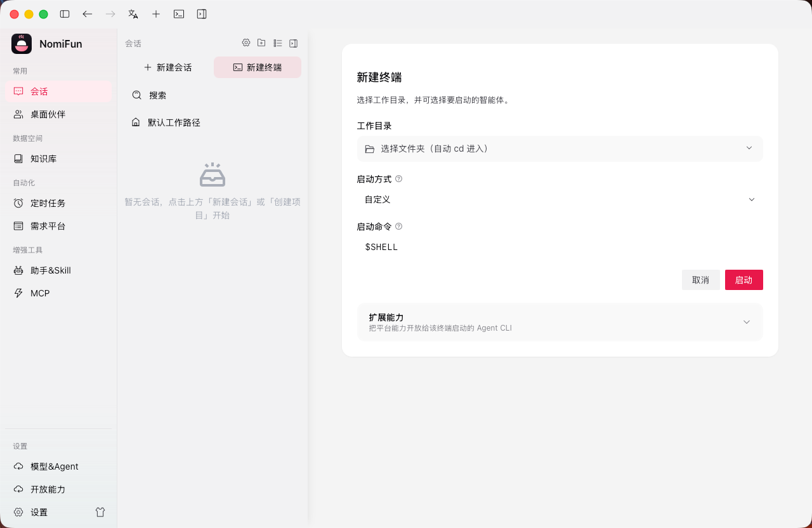Click the 新建终端 button
Image resolution: width=812 pixels, height=528 pixels.
(x=258, y=67)
